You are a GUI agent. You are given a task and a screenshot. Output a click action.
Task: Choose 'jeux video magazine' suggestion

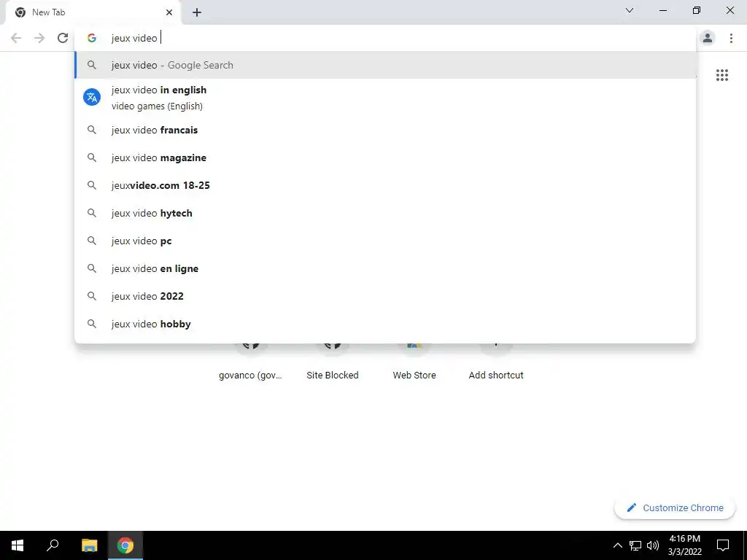pyautogui.click(x=385, y=157)
